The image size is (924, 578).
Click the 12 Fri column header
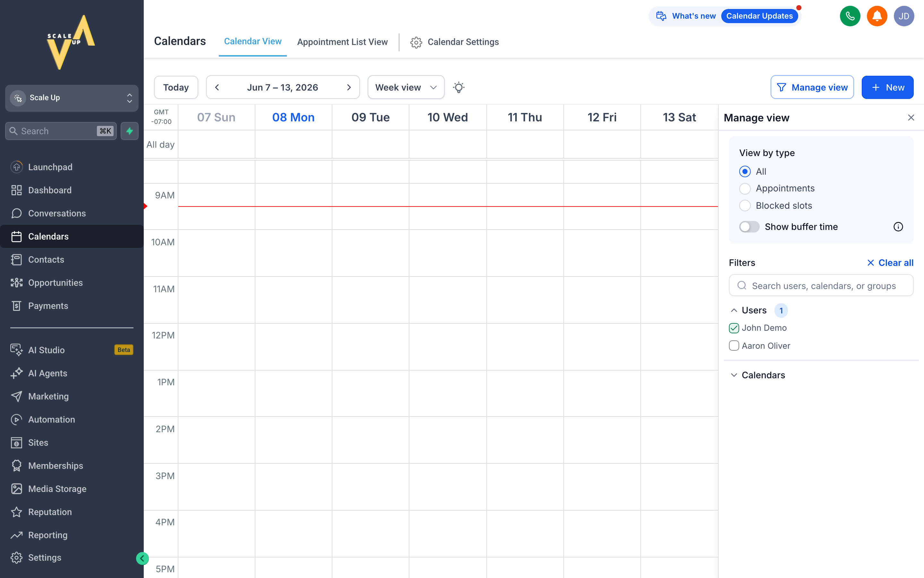(x=602, y=117)
